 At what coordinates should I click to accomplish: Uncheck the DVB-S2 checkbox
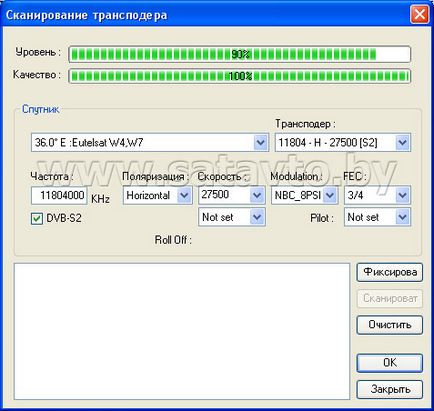37,219
